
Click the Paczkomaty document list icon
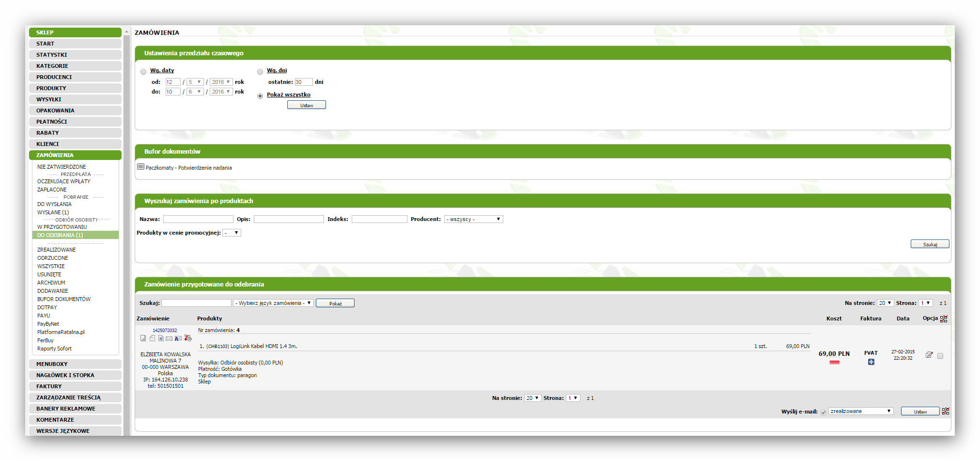pos(140,167)
